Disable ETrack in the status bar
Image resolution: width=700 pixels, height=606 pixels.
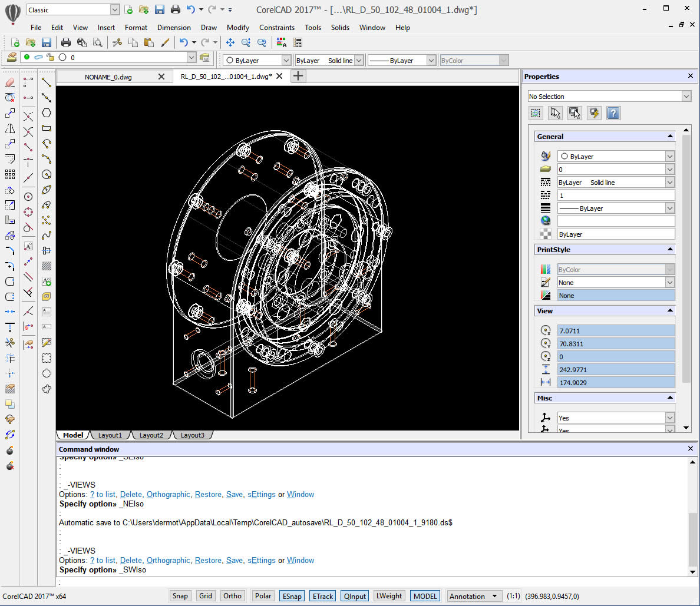pos(322,596)
